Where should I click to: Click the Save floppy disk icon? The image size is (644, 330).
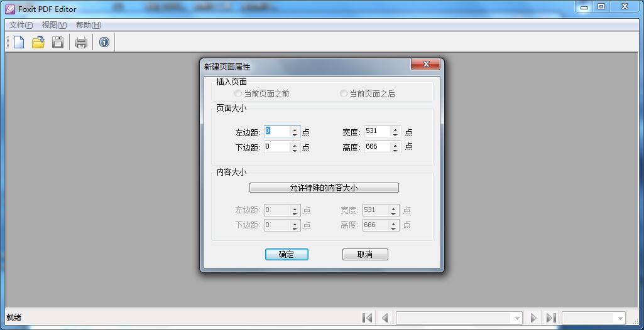(x=58, y=42)
